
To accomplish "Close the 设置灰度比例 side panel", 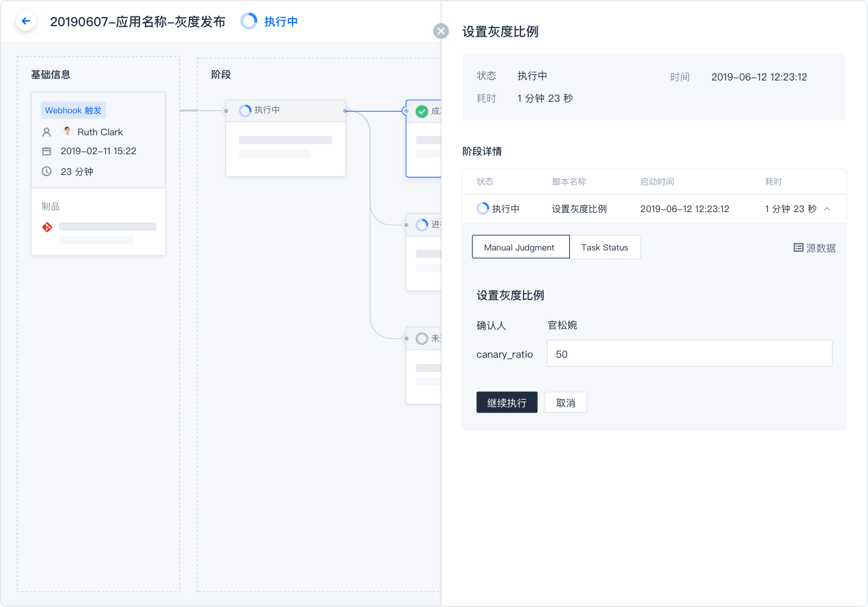I will (441, 31).
